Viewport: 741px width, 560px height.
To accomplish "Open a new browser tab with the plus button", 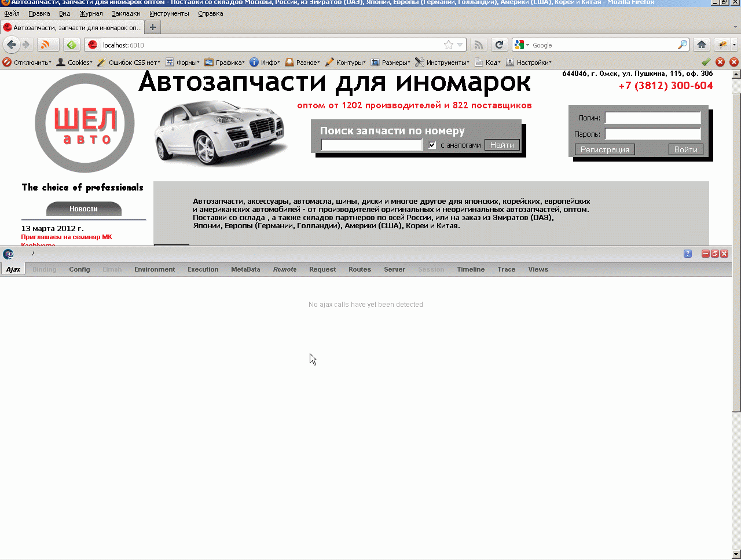I will [153, 27].
